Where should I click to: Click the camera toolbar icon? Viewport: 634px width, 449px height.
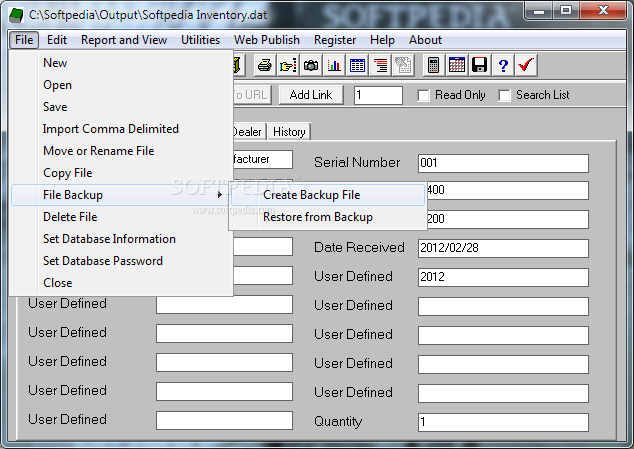(311, 65)
